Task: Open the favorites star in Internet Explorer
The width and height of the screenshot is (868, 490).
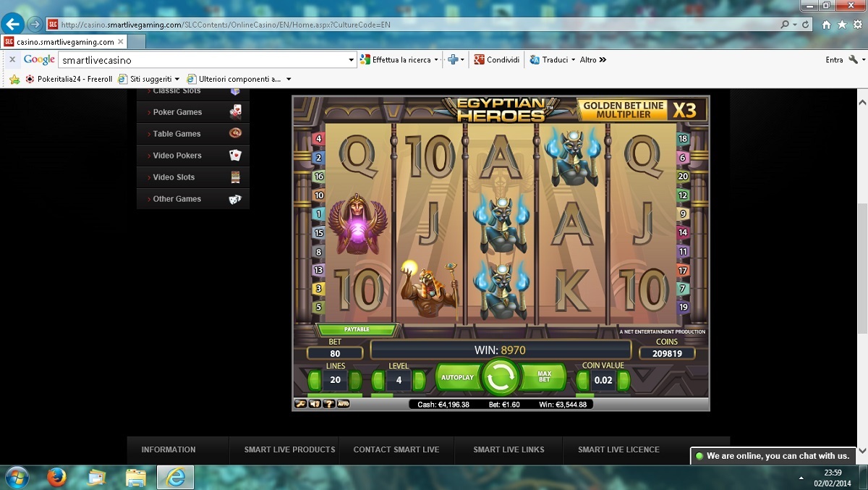Action: [842, 25]
